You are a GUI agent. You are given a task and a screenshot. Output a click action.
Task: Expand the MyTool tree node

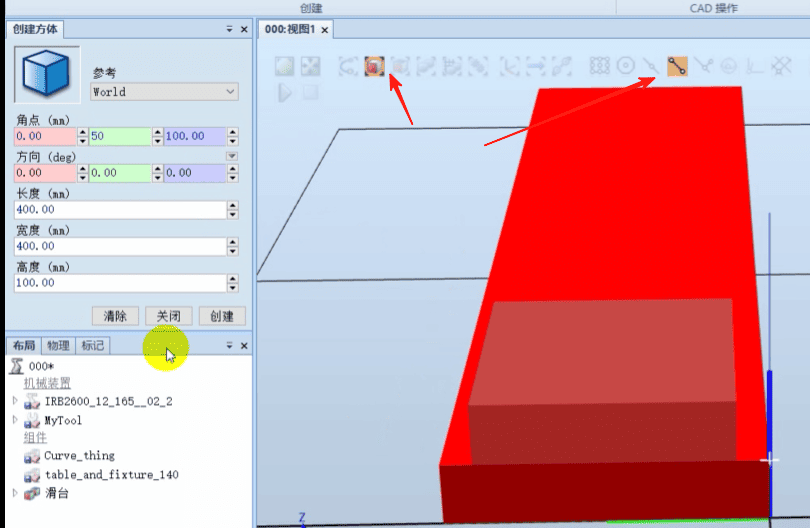(x=15, y=420)
